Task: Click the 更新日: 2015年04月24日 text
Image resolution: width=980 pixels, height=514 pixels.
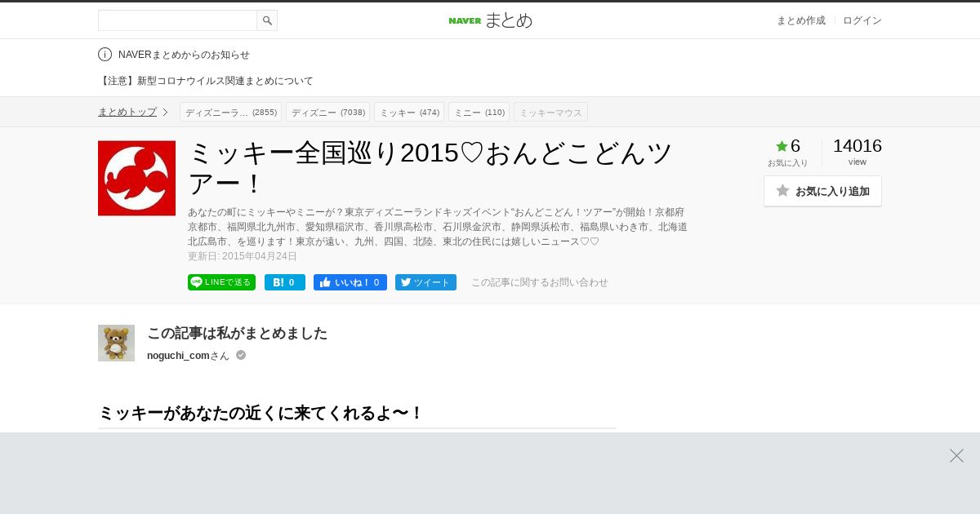Action: point(243,256)
